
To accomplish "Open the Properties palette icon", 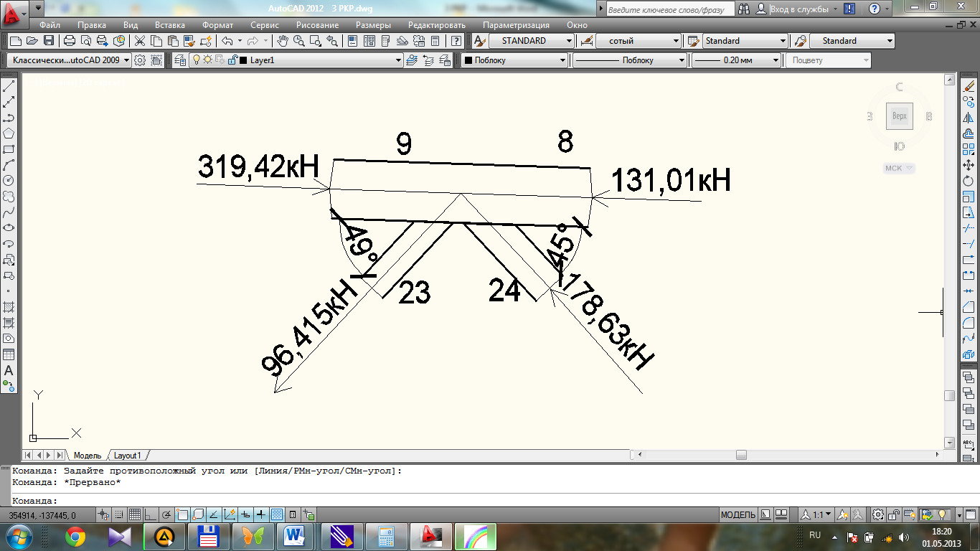I will pos(352,41).
